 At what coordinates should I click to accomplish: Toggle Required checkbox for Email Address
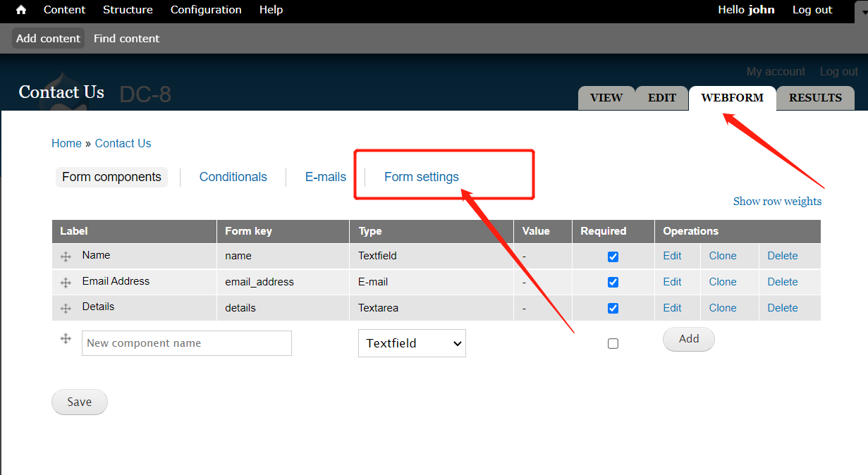[x=613, y=282]
